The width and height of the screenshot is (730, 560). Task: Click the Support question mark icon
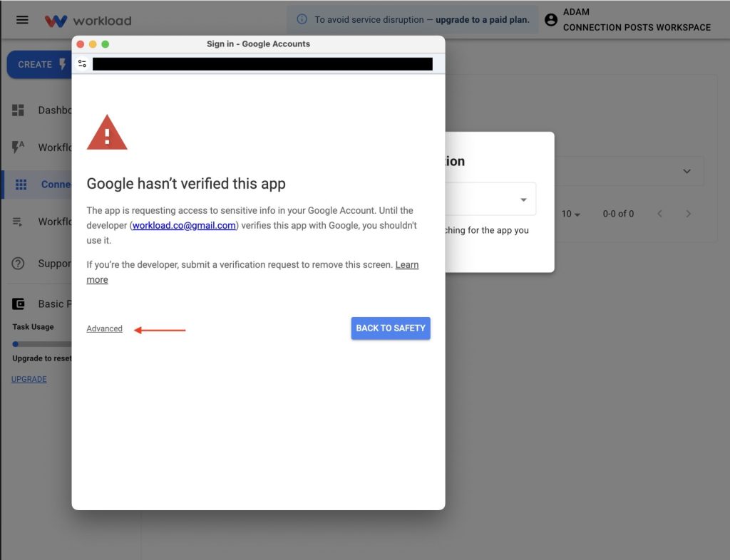pyautogui.click(x=18, y=264)
